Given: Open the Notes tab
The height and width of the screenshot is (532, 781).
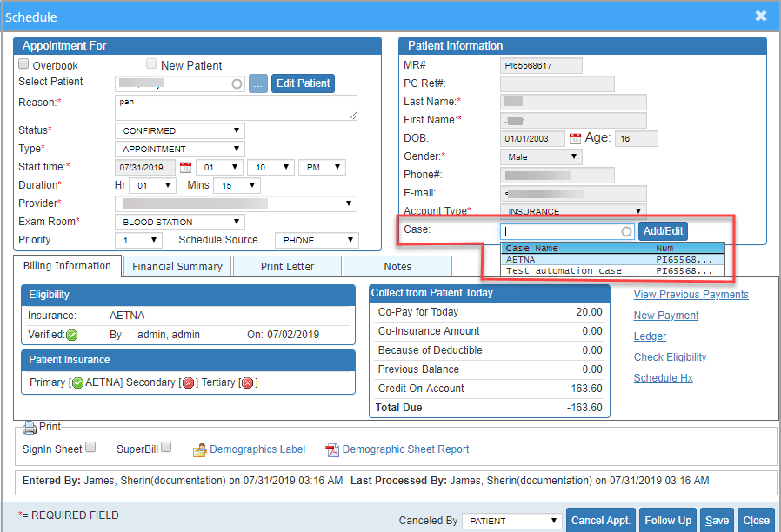Looking at the screenshot, I should click(x=397, y=267).
